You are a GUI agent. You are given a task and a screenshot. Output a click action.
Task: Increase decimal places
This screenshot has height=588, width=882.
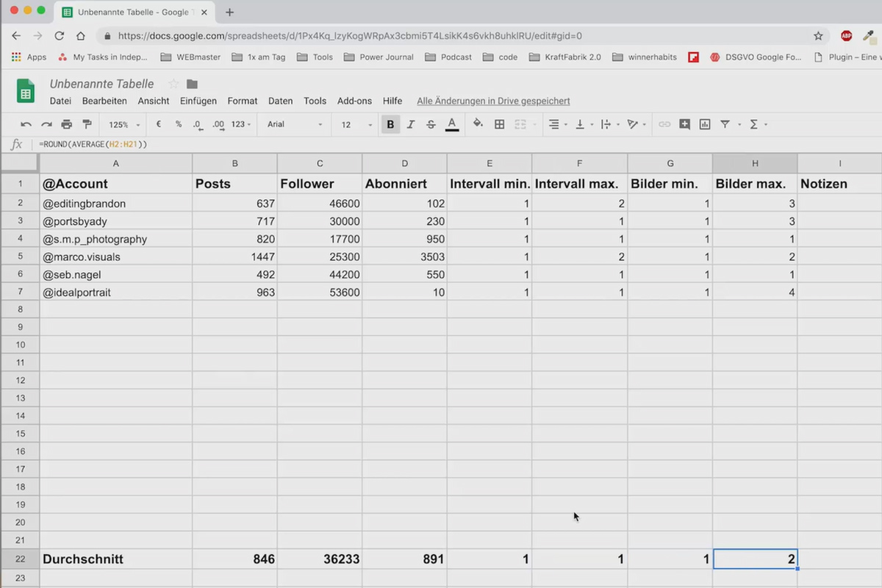point(218,125)
